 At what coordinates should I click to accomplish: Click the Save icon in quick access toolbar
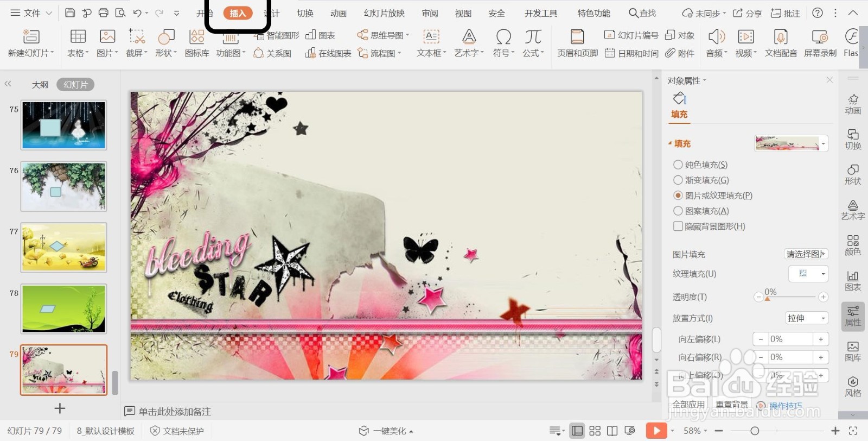point(70,12)
